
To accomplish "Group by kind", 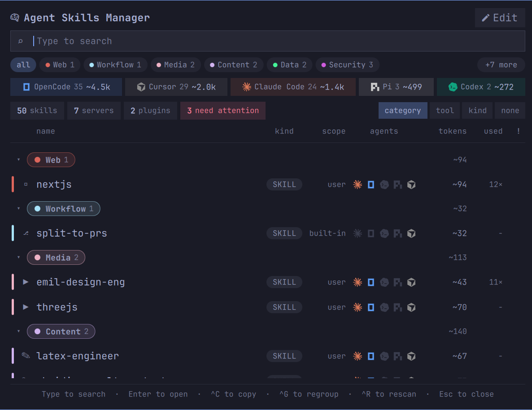I will point(477,111).
